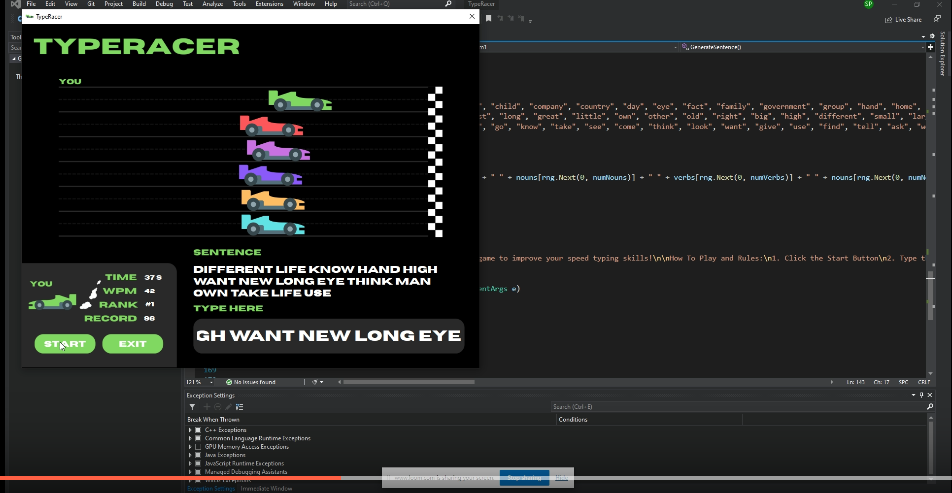Click the cyan race car on the track
This screenshot has width=952, height=493.
pos(273,225)
